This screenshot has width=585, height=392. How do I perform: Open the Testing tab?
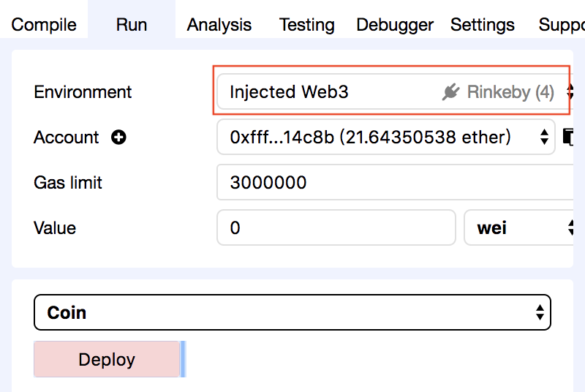click(x=307, y=25)
